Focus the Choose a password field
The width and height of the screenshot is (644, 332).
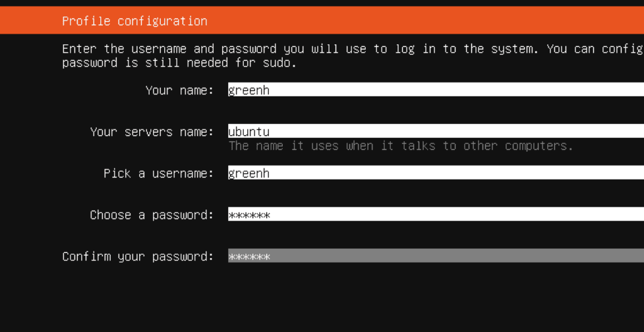point(436,214)
